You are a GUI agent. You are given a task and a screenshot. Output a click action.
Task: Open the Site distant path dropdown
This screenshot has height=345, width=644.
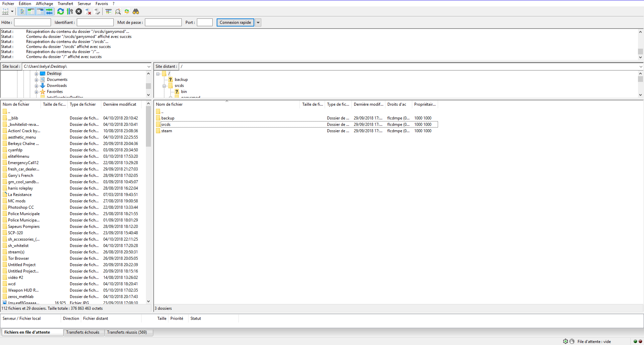[641, 66]
